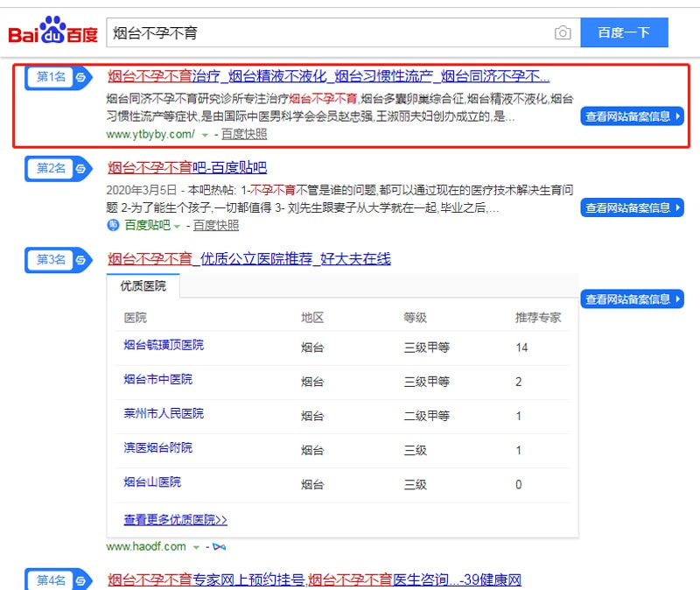The image size is (700, 590).
Task: Expand dropdown arrow next to www.haodf.com
Action: pyautogui.click(x=196, y=547)
